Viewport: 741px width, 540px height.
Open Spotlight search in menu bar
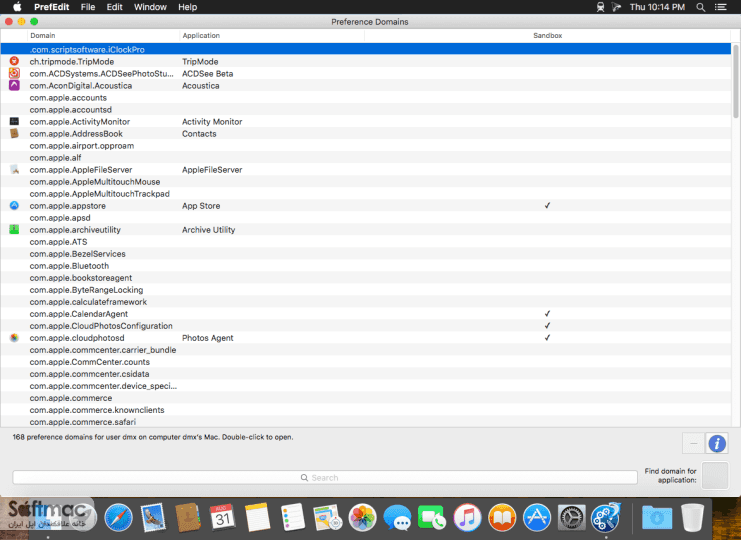701,7
